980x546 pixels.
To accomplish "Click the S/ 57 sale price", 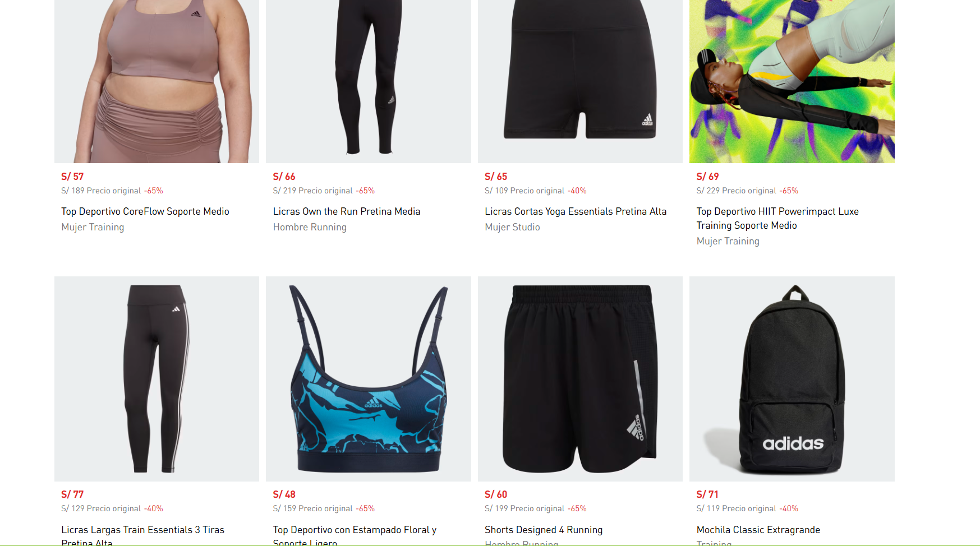I will point(72,177).
